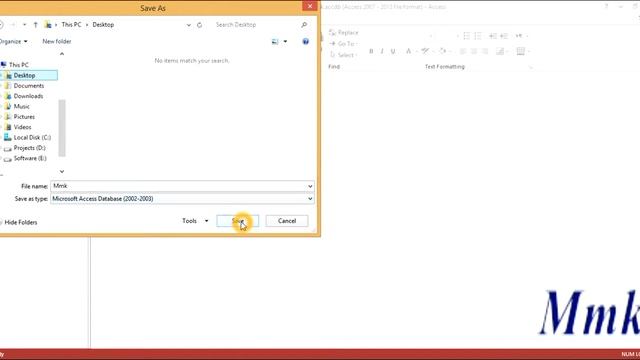Open the view options dropdown arrow

pos(285,42)
